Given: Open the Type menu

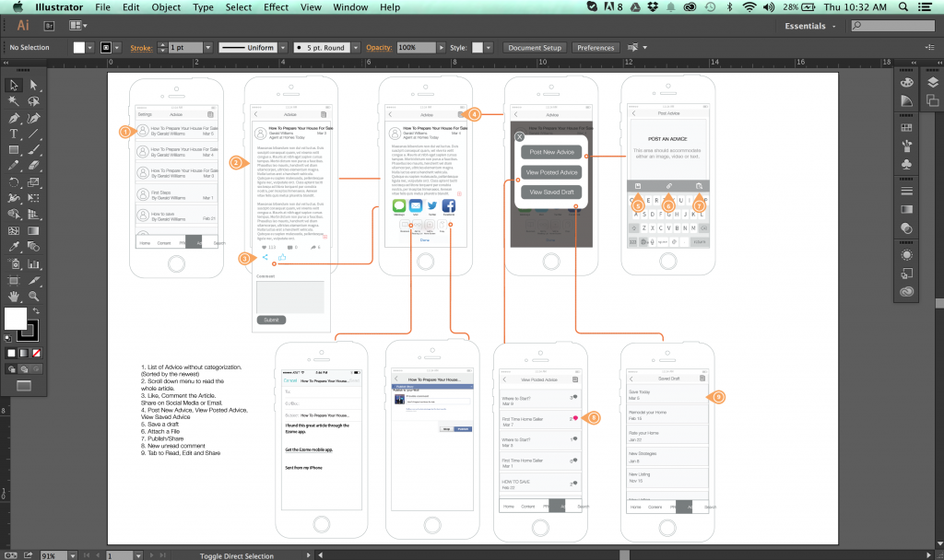Looking at the screenshot, I should click(204, 7).
